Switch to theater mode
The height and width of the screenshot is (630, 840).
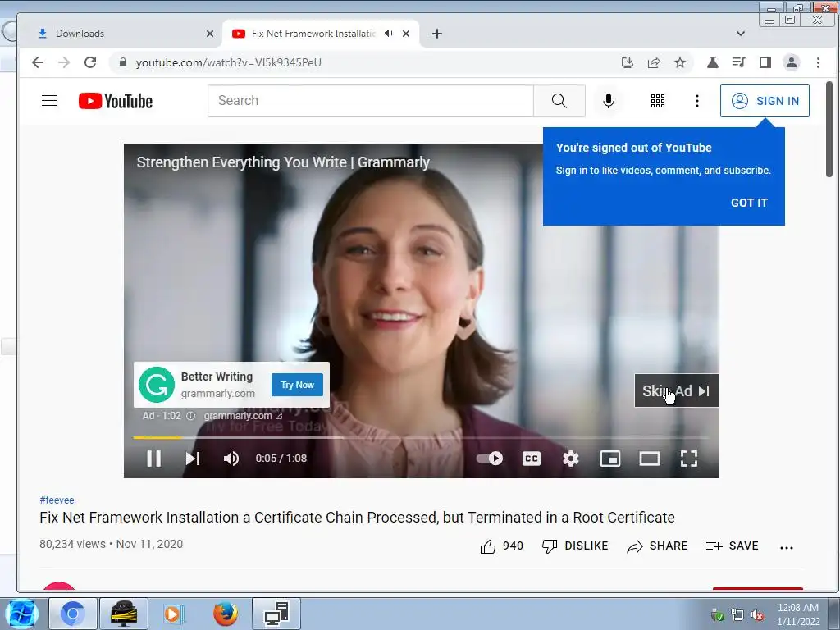coord(650,459)
